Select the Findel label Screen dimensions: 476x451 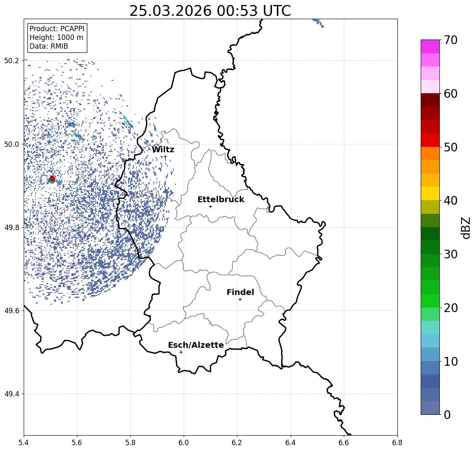click(240, 292)
